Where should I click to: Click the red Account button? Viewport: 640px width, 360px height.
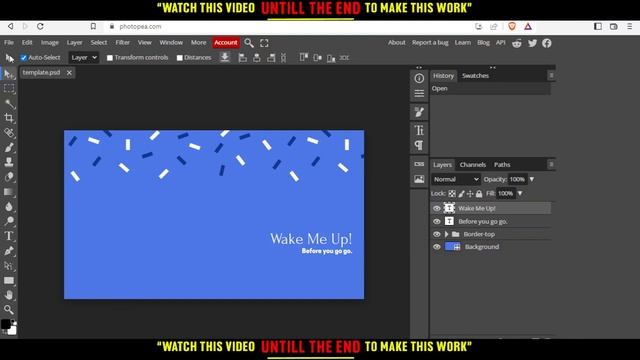[226, 42]
